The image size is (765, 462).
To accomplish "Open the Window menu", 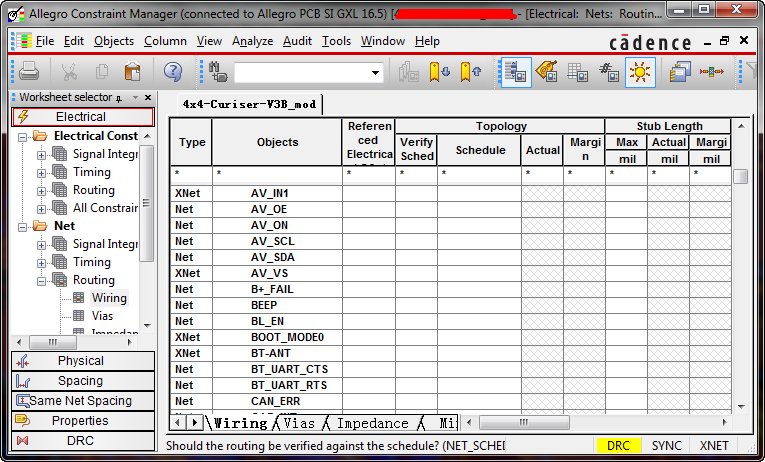I will 382,41.
